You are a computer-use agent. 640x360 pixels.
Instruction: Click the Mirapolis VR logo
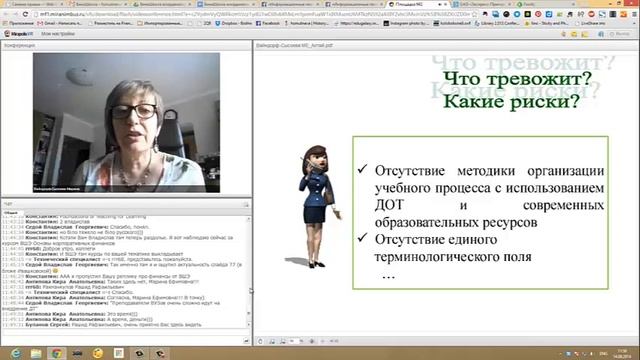[x=18, y=34]
